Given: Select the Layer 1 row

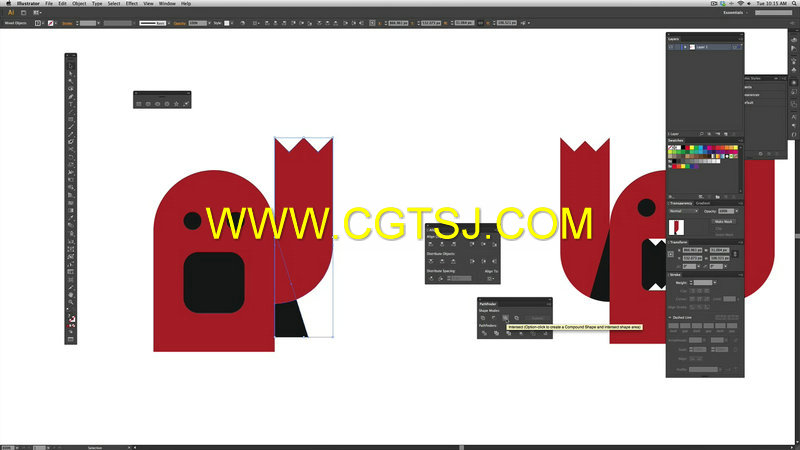Looking at the screenshot, I should (x=705, y=47).
